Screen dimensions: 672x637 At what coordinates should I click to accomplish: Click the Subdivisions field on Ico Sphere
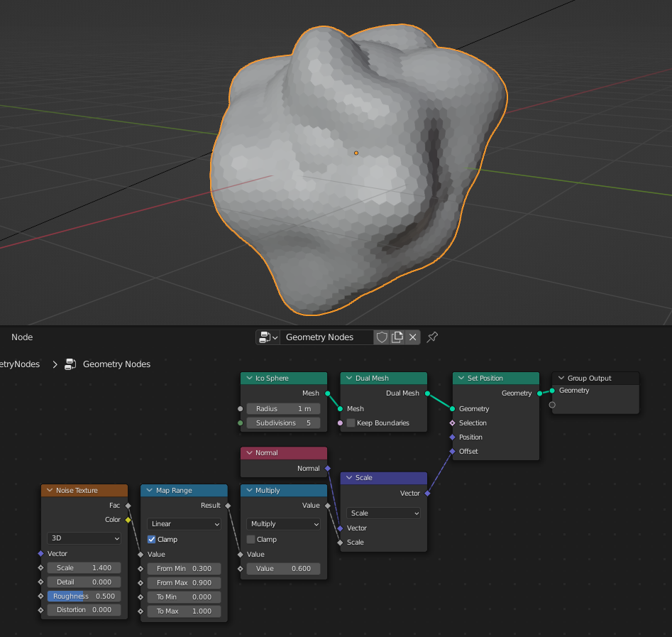pyautogui.click(x=282, y=423)
